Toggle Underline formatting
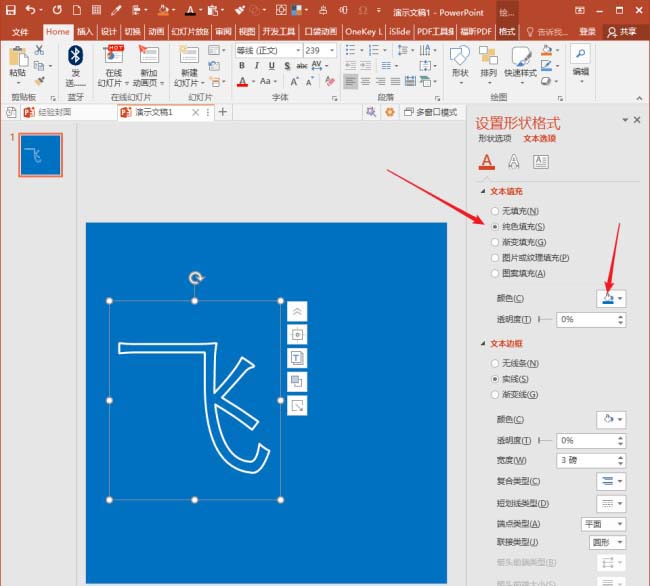Screen dimensions: 650x586 [272, 65]
